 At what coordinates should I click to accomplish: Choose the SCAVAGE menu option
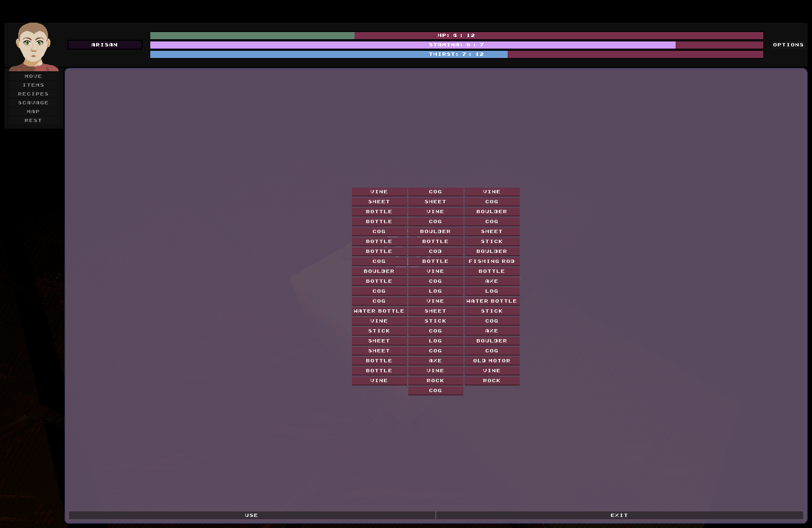coord(33,103)
